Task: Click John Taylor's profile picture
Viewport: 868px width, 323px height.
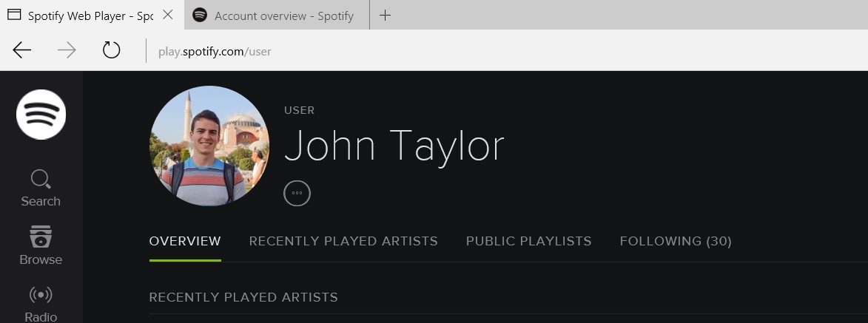Action: click(x=209, y=146)
